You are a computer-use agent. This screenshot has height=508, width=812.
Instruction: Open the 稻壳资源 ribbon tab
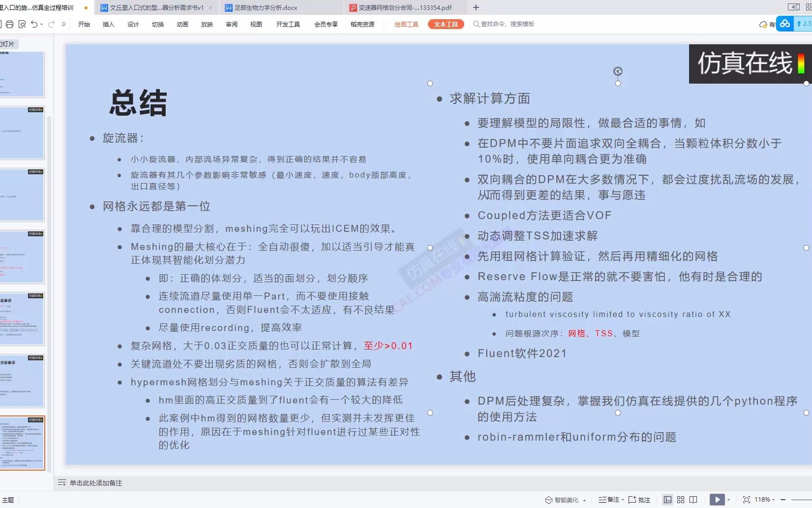[362, 24]
